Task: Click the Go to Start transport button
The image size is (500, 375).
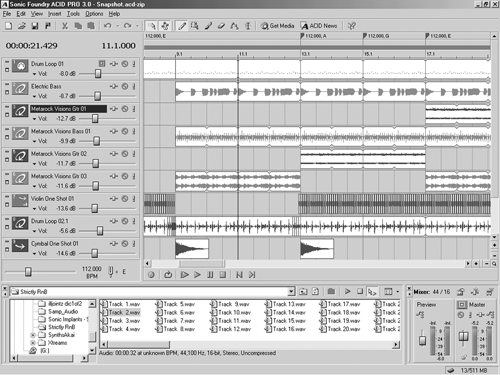Action: (x=239, y=275)
